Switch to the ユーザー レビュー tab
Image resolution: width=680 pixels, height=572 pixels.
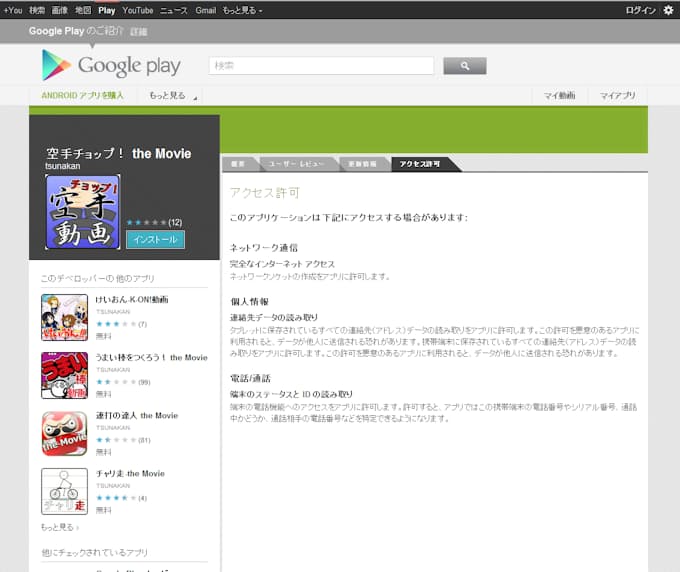(296, 163)
